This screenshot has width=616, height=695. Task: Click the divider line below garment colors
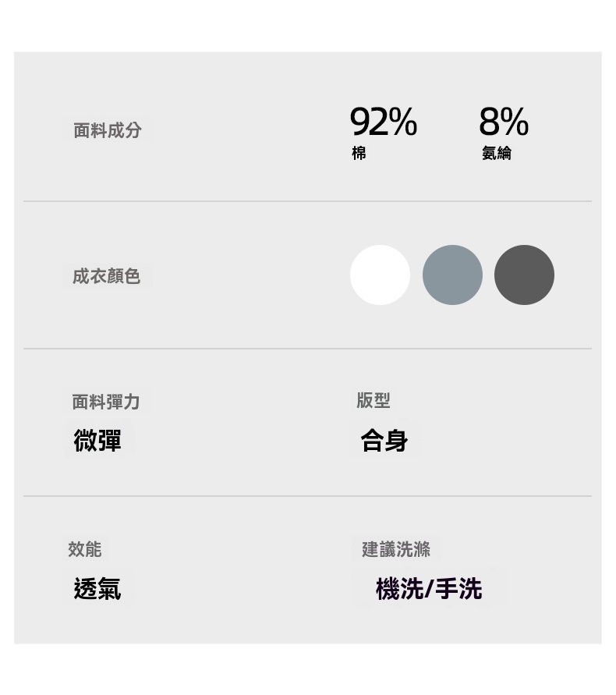coord(307,349)
